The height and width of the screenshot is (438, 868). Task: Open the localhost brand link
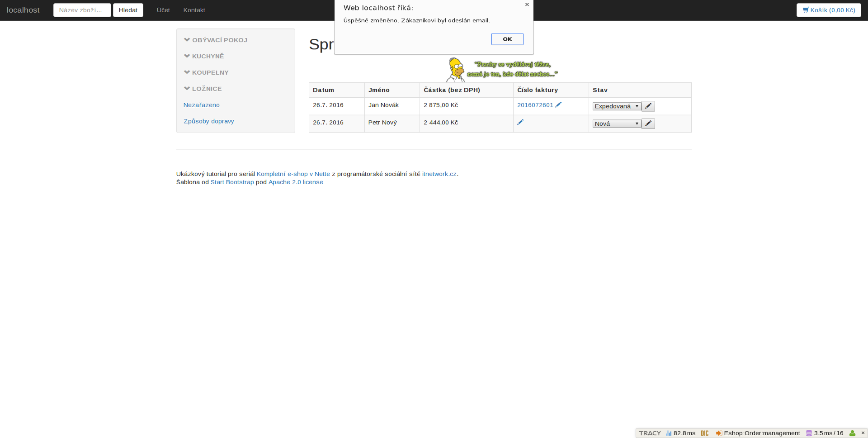click(x=23, y=10)
